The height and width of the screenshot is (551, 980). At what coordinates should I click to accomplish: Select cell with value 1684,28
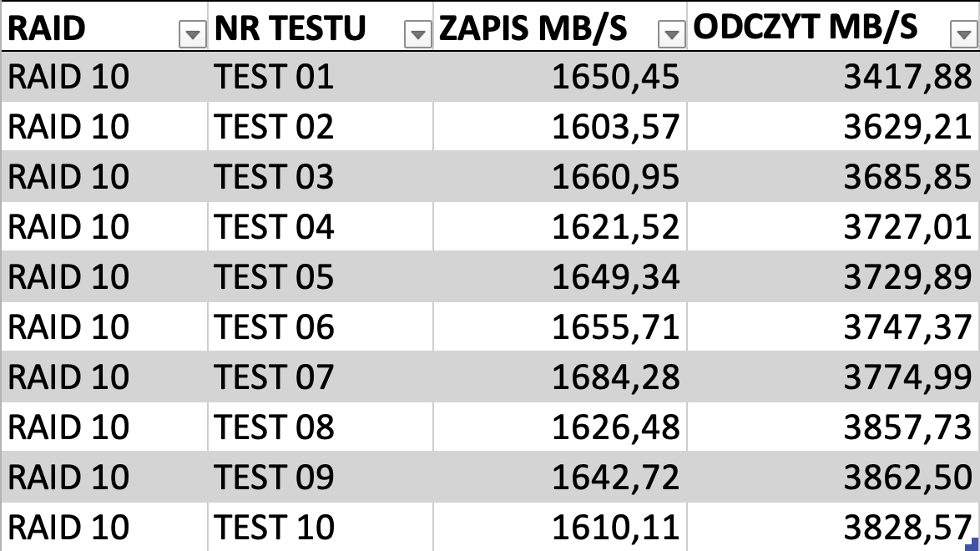(x=560, y=377)
